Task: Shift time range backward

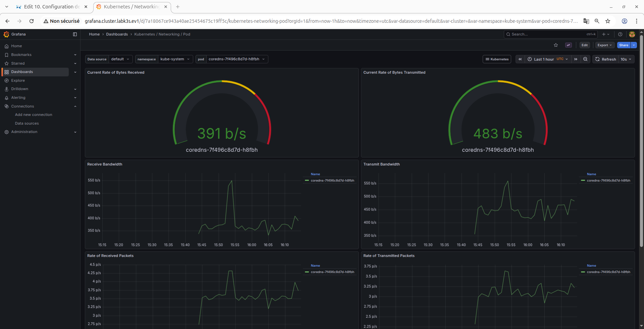Action: coord(520,59)
